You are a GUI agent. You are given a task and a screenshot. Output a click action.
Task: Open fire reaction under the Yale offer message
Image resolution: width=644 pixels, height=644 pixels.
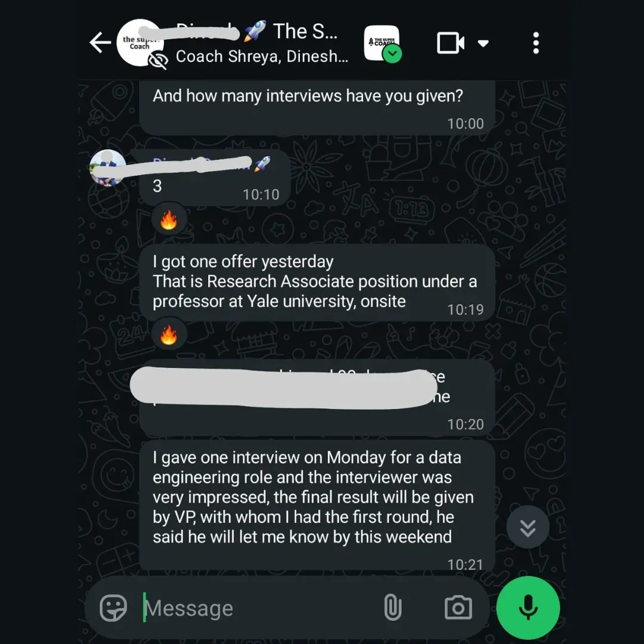click(169, 335)
